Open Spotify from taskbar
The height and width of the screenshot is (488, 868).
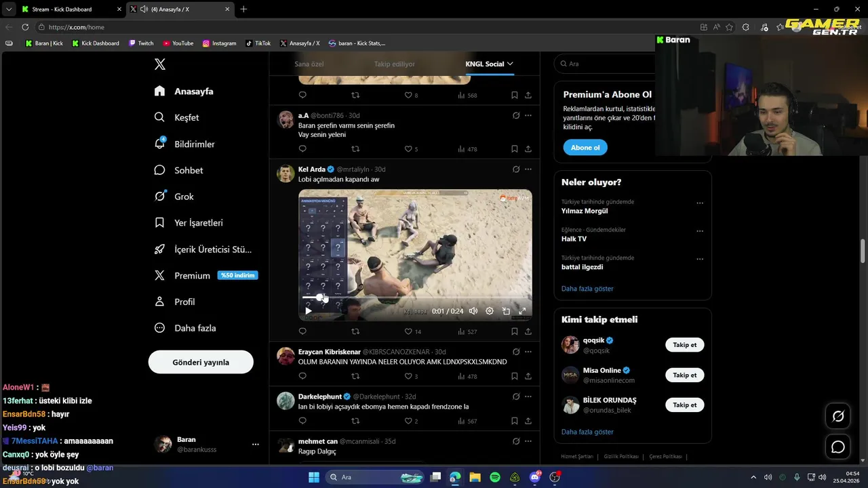pos(495,477)
